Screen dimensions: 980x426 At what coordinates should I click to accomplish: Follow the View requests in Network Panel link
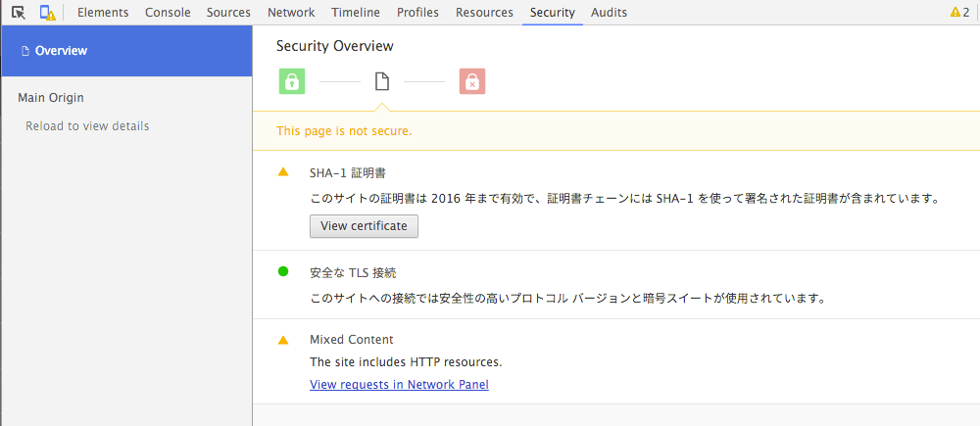click(399, 385)
